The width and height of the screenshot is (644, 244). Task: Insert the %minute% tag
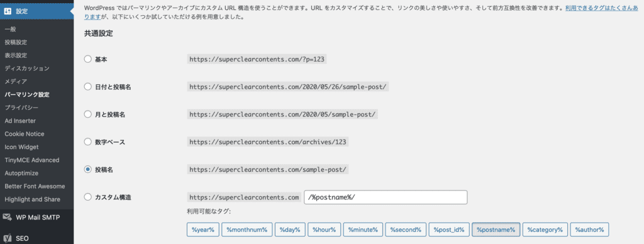pyautogui.click(x=364, y=230)
